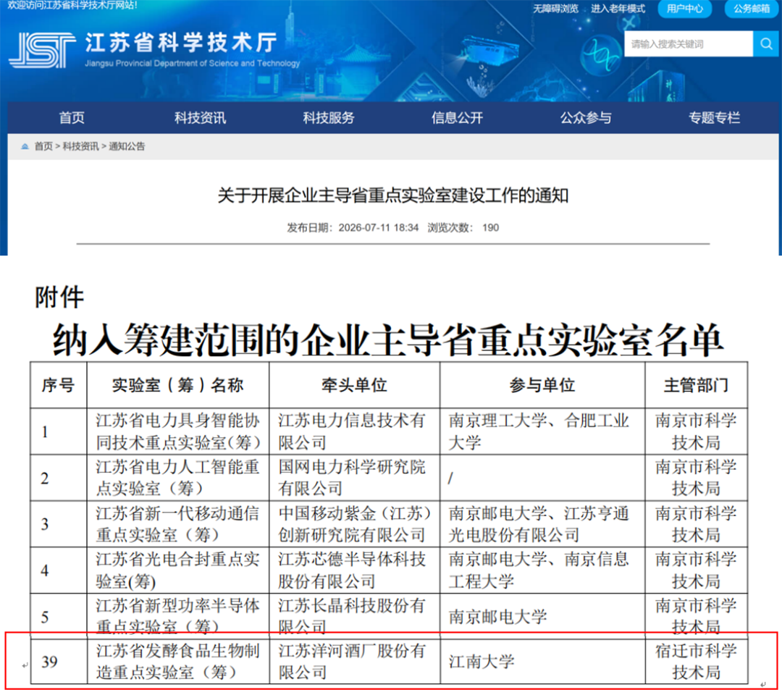Open the 科技服务 navigation menu
The width and height of the screenshot is (782, 700).
pos(329,118)
